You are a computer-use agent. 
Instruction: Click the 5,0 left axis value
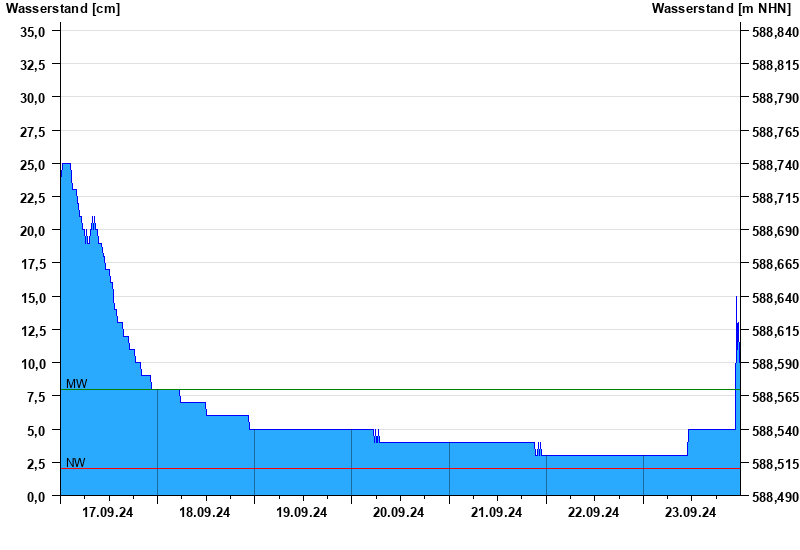click(35, 431)
